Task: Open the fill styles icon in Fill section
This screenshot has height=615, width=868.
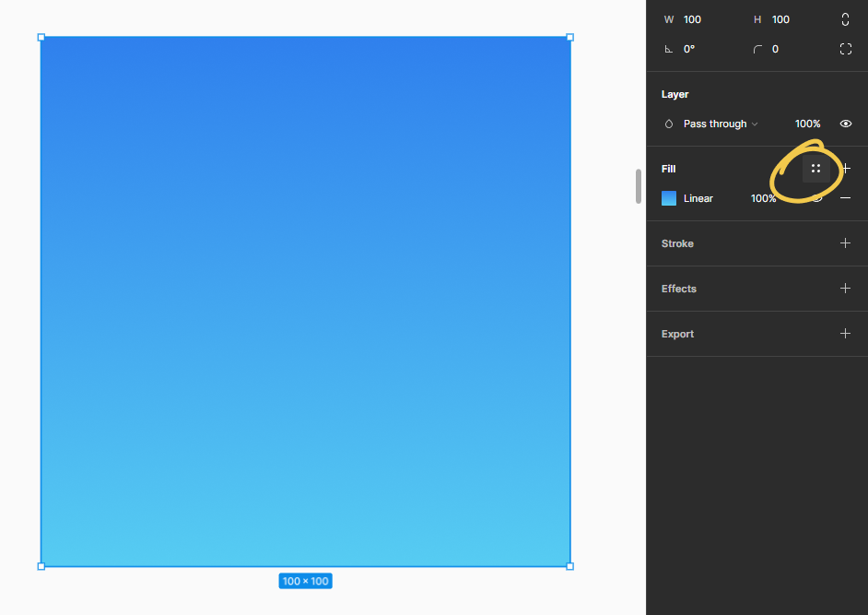Action: pyautogui.click(x=815, y=169)
